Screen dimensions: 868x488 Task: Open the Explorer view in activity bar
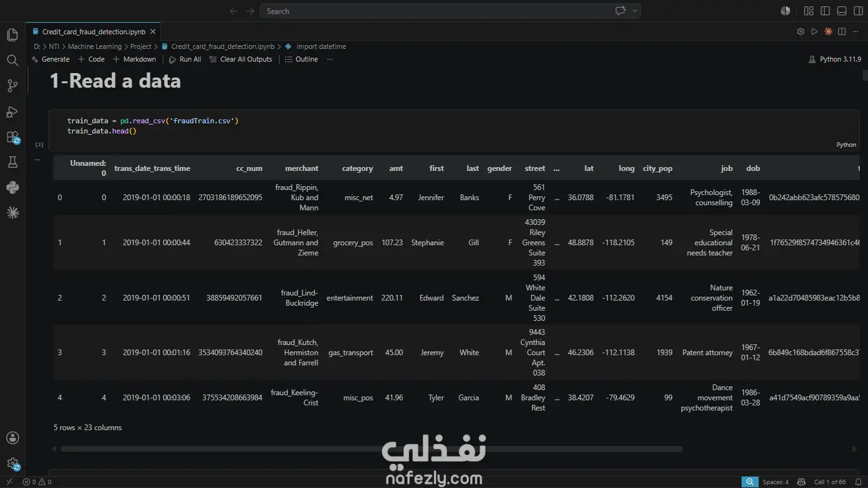point(12,35)
